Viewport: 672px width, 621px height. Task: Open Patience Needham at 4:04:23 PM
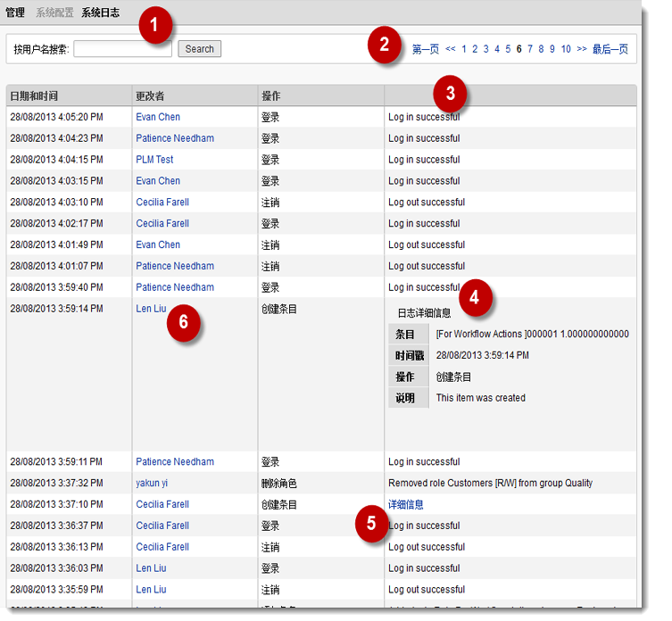tap(175, 138)
